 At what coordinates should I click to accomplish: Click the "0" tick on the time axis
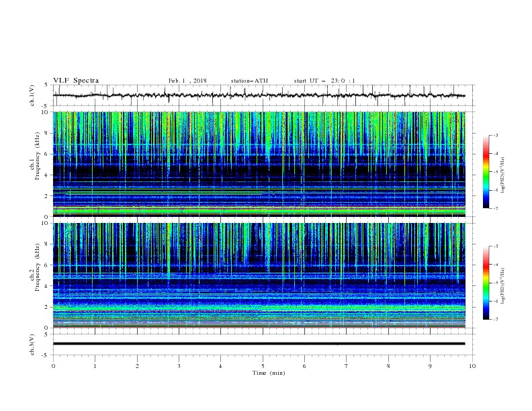(53, 366)
